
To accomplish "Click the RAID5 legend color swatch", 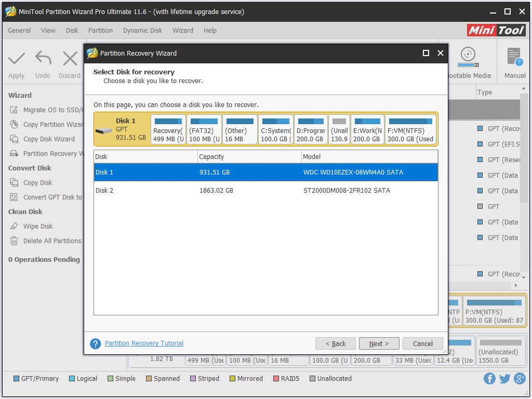I will 276,379.
